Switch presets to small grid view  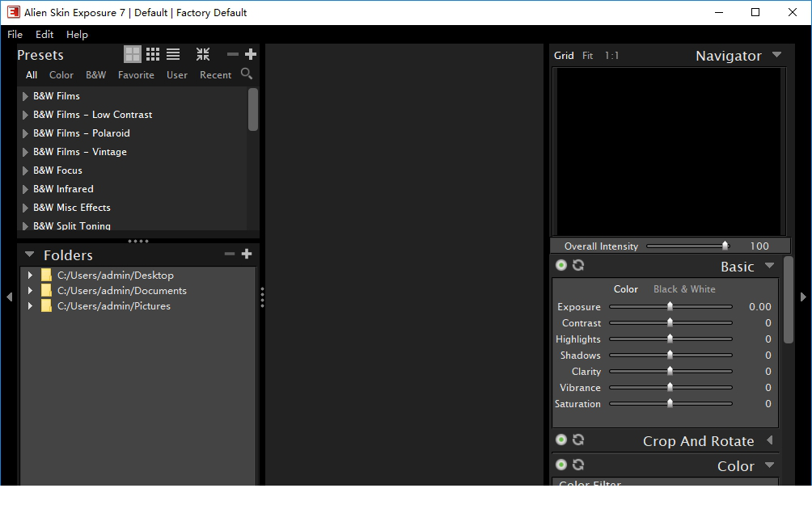153,54
